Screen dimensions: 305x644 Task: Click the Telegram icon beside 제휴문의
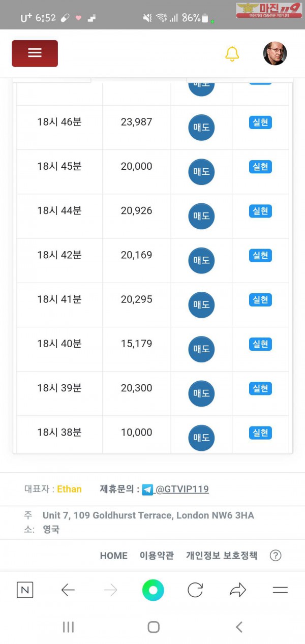coord(147,490)
